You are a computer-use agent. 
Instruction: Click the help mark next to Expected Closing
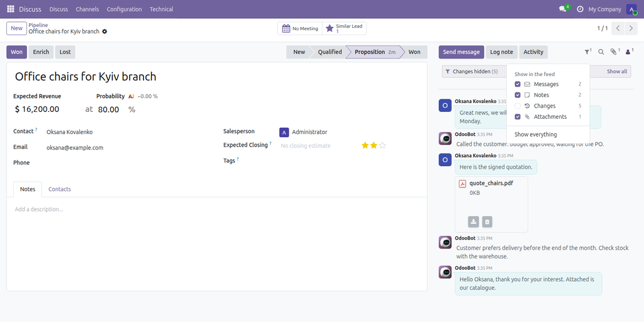click(x=270, y=143)
